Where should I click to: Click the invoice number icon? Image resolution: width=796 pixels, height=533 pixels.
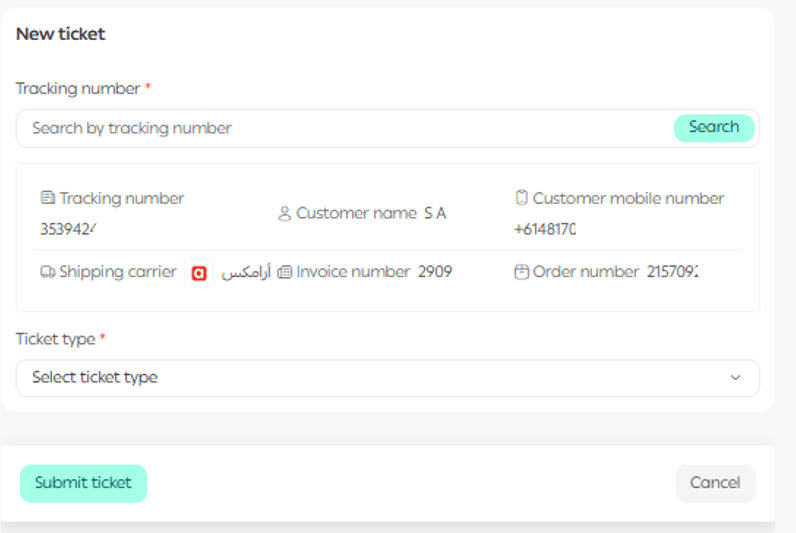pos(284,272)
